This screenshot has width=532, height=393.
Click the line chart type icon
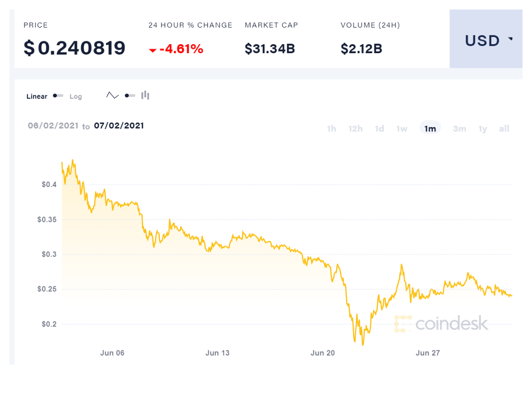(112, 95)
